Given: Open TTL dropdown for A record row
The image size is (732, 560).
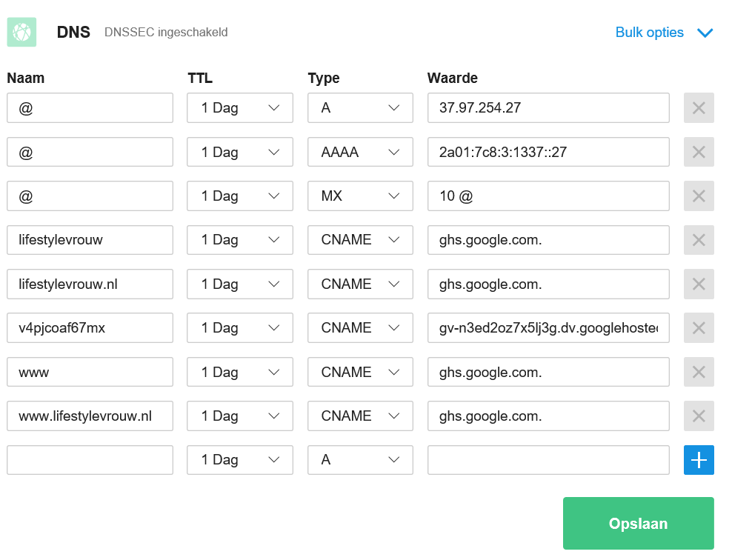Looking at the screenshot, I should 240,108.
